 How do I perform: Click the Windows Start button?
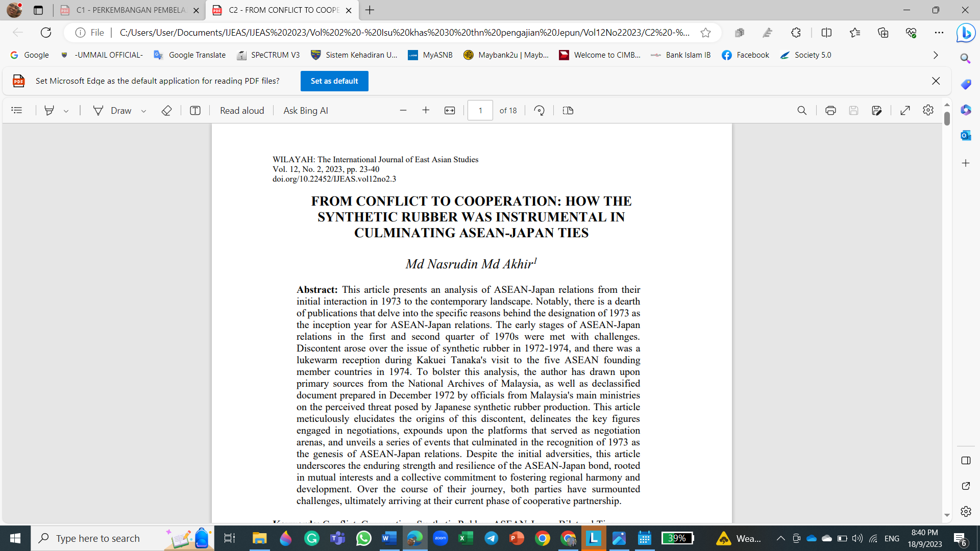coord(15,538)
